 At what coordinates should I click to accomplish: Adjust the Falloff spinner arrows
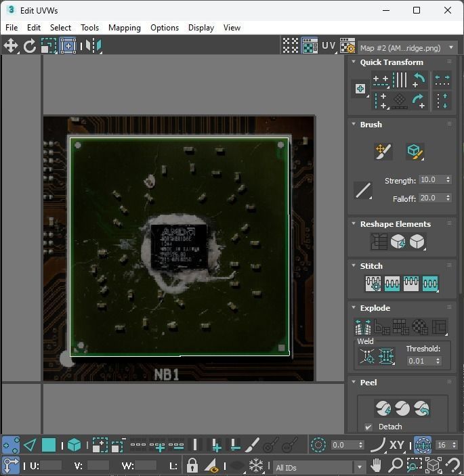448,198
